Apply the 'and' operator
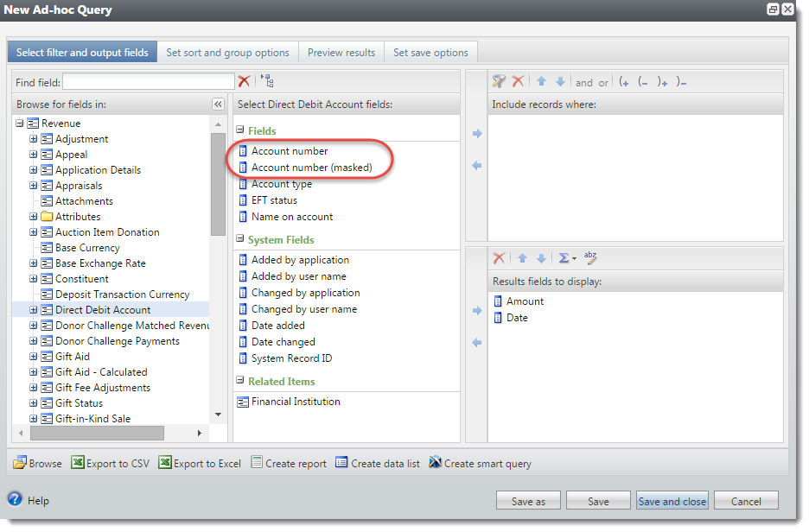Viewport: 809px width, 532px height. point(584,83)
